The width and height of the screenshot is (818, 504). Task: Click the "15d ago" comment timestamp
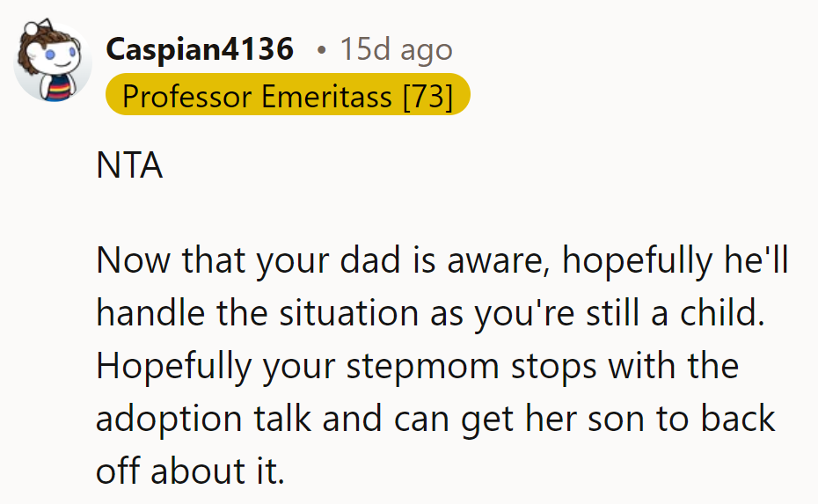[x=396, y=49]
